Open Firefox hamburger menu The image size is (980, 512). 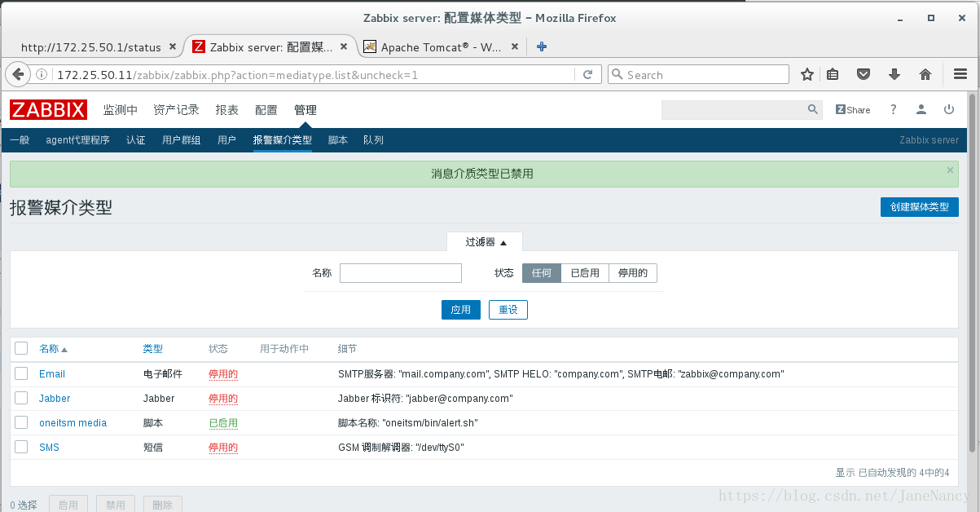[960, 75]
